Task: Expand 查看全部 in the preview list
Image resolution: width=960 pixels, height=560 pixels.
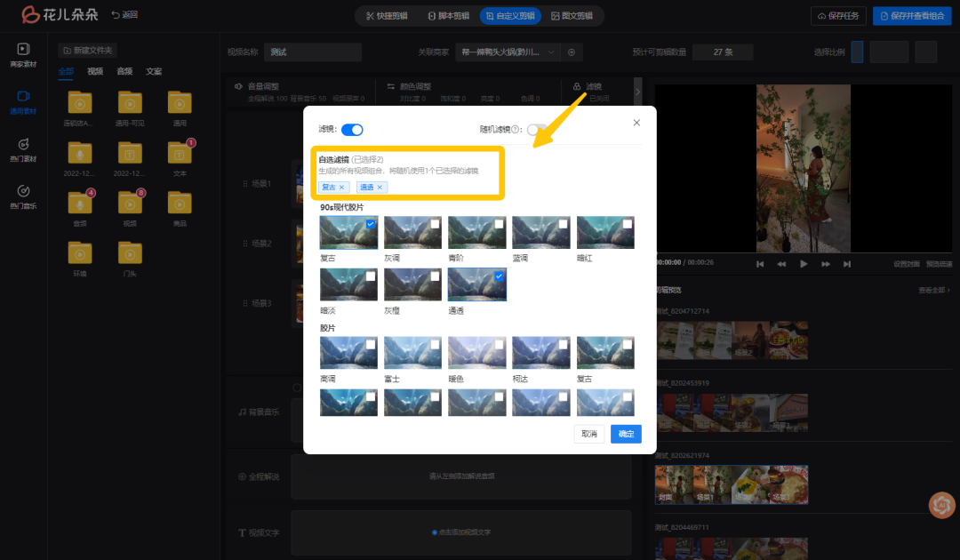Action: click(x=934, y=290)
